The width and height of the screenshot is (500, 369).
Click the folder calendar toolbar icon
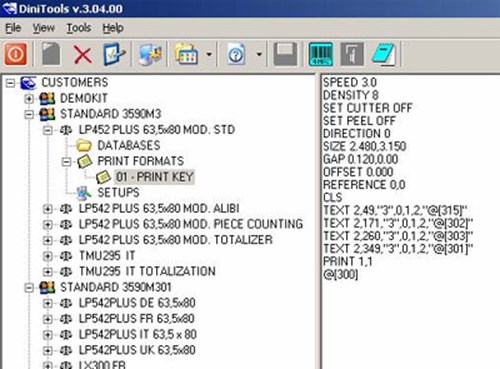pyautogui.click(x=186, y=54)
